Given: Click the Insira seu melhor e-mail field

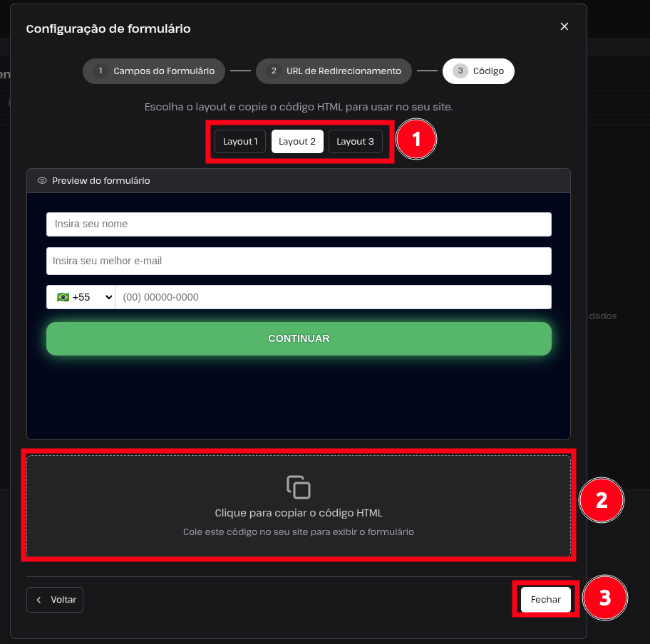Looking at the screenshot, I should coord(299,261).
